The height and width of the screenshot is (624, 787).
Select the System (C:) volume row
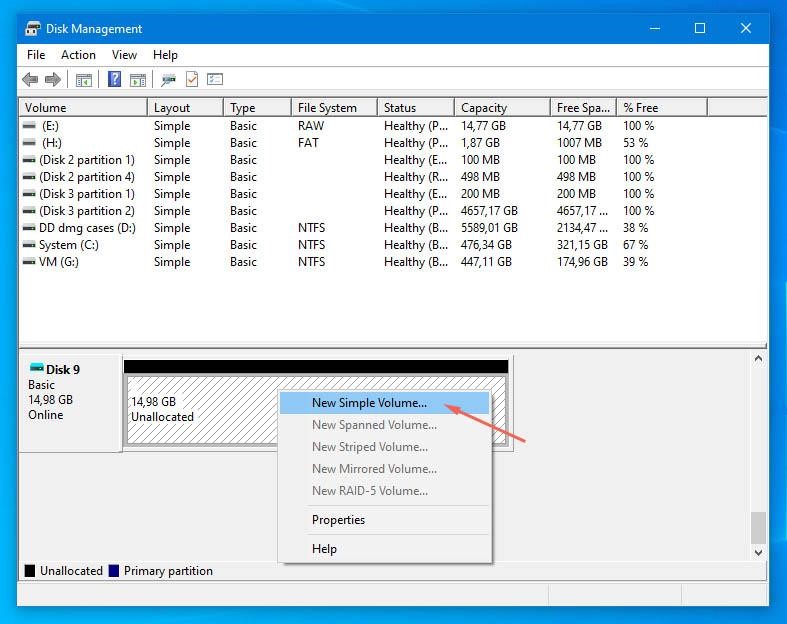72,245
